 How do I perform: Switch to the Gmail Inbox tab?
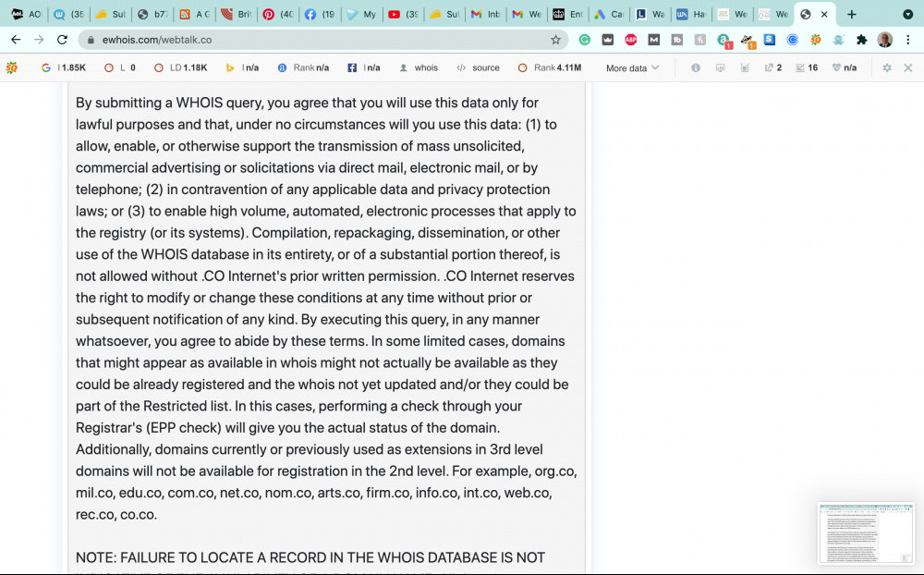(x=486, y=14)
